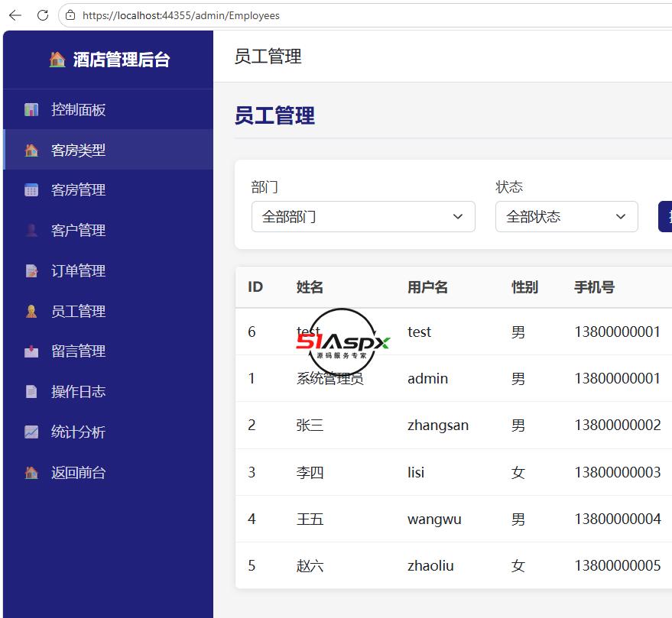Click the 订单管理 document icon

click(31, 270)
